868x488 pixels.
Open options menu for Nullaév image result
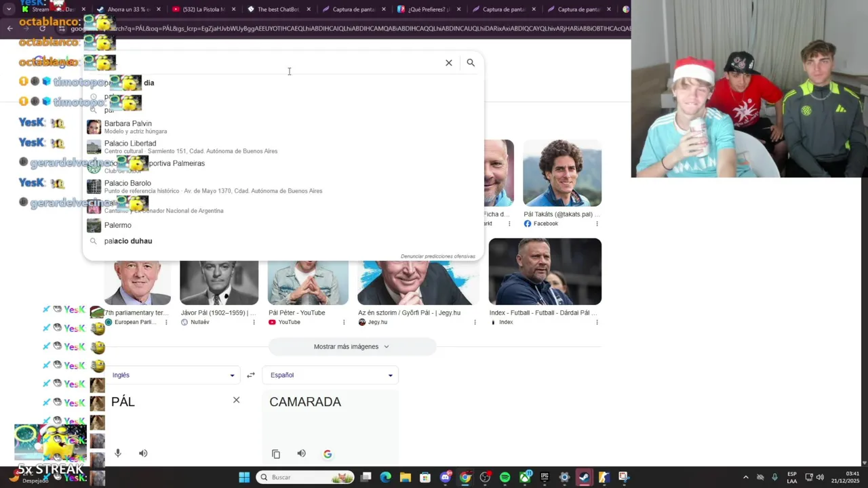[254, 322]
